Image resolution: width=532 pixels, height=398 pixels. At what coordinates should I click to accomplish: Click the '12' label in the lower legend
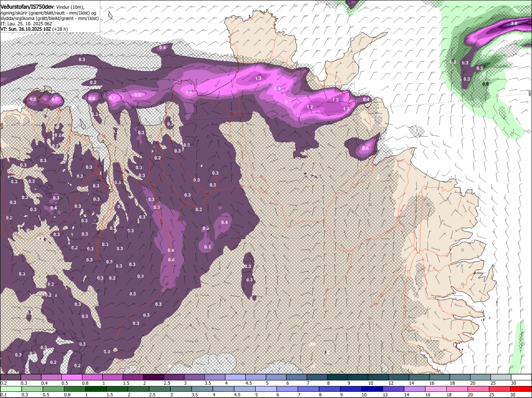point(385,395)
